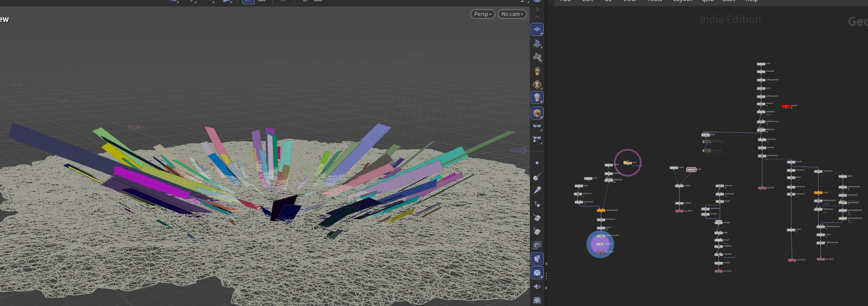Select the pink-outlined node beside circle1
Image resolution: width=868 pixels, height=306 pixels.
[691, 169]
